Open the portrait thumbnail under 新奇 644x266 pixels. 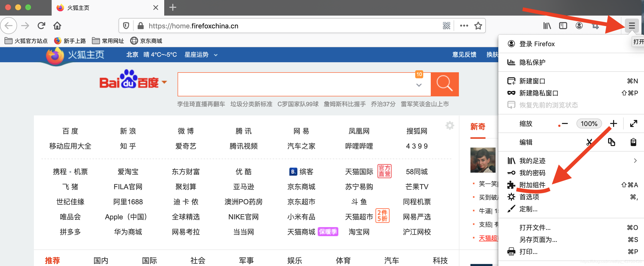tap(483, 160)
